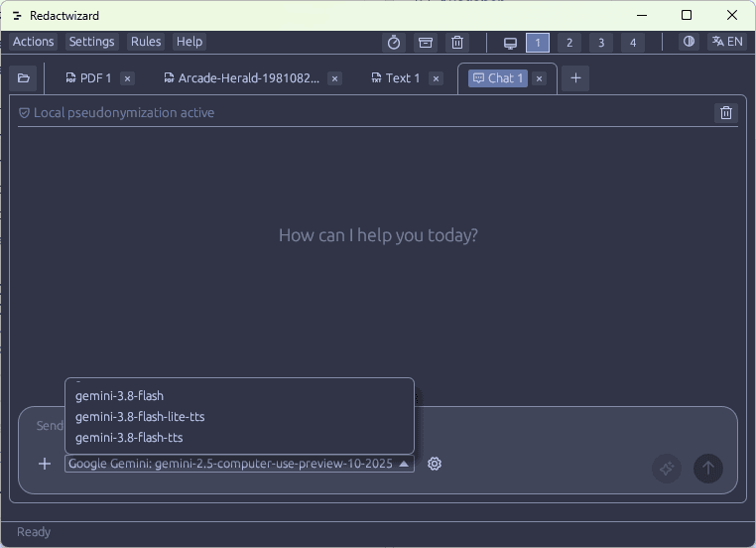Select workspace number 4
The height and width of the screenshot is (548, 756).
[x=633, y=43]
